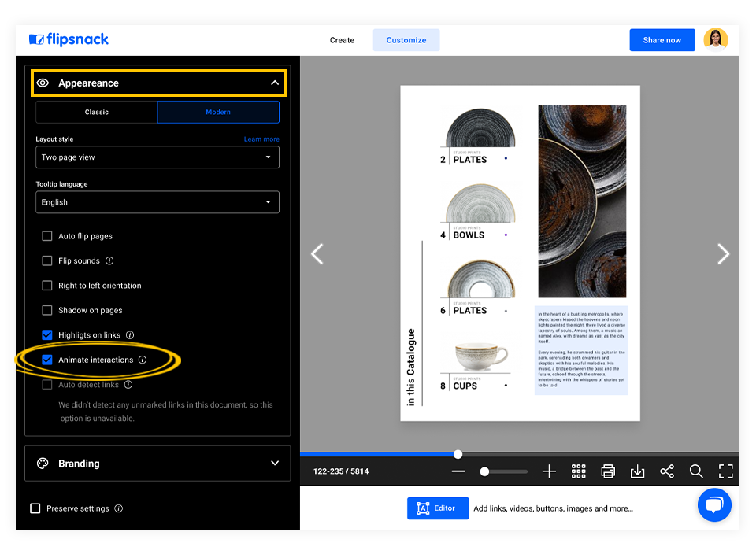Open the Learn more link
This screenshot has height=554, width=756.
click(261, 138)
